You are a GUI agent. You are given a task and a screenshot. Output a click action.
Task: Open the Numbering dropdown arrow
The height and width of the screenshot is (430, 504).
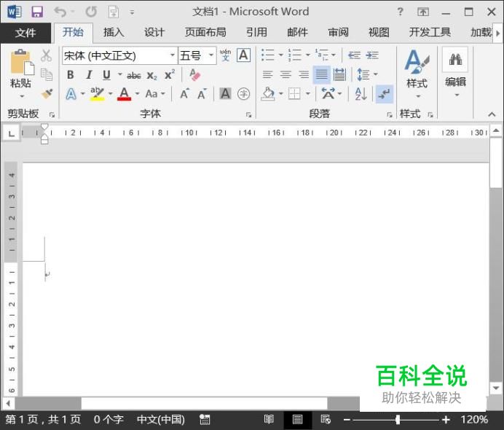[x=307, y=55]
